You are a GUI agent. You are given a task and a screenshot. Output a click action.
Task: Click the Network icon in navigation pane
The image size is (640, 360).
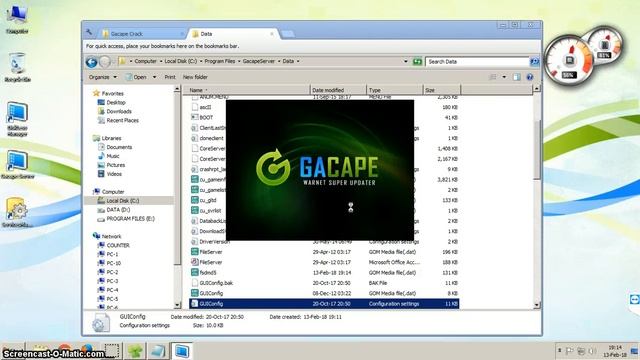point(96,236)
